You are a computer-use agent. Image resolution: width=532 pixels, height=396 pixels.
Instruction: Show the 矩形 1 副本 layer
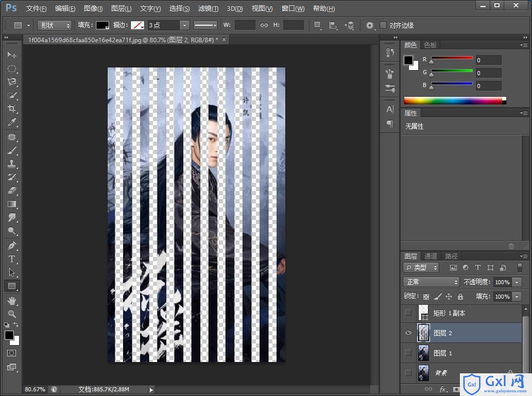coord(408,313)
